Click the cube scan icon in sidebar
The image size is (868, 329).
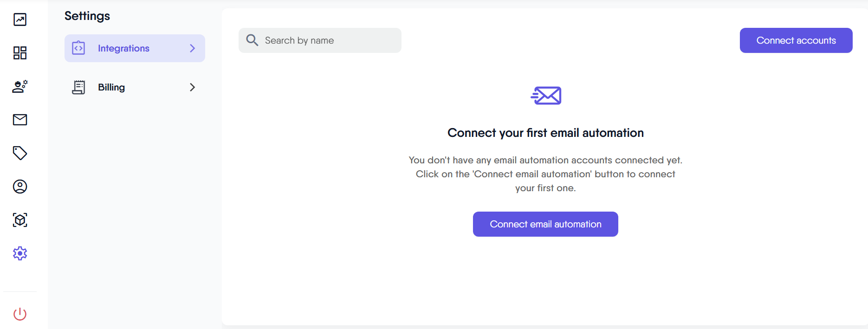(x=20, y=220)
